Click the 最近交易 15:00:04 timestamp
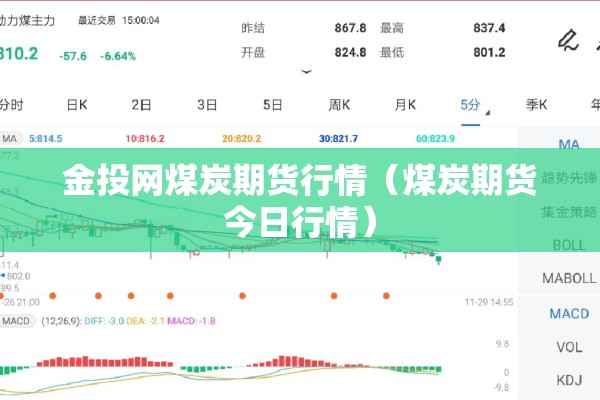The width and height of the screenshot is (600, 400). click(x=119, y=20)
